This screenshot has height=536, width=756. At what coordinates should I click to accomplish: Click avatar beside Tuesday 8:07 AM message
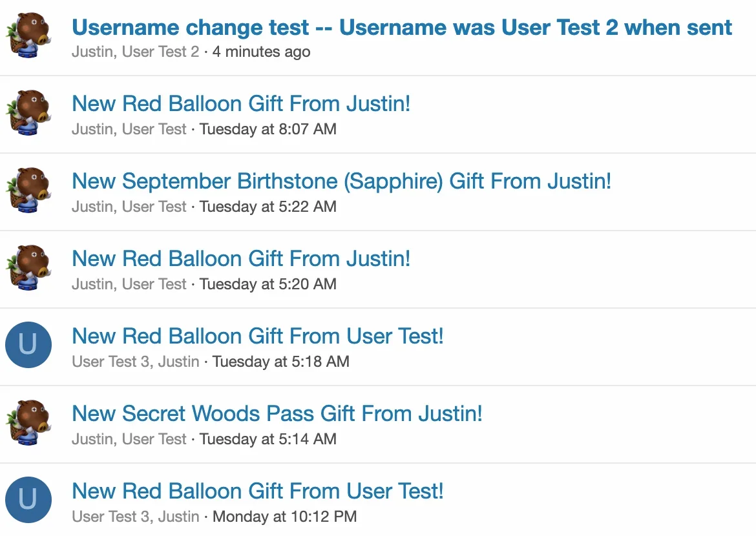pyautogui.click(x=28, y=112)
